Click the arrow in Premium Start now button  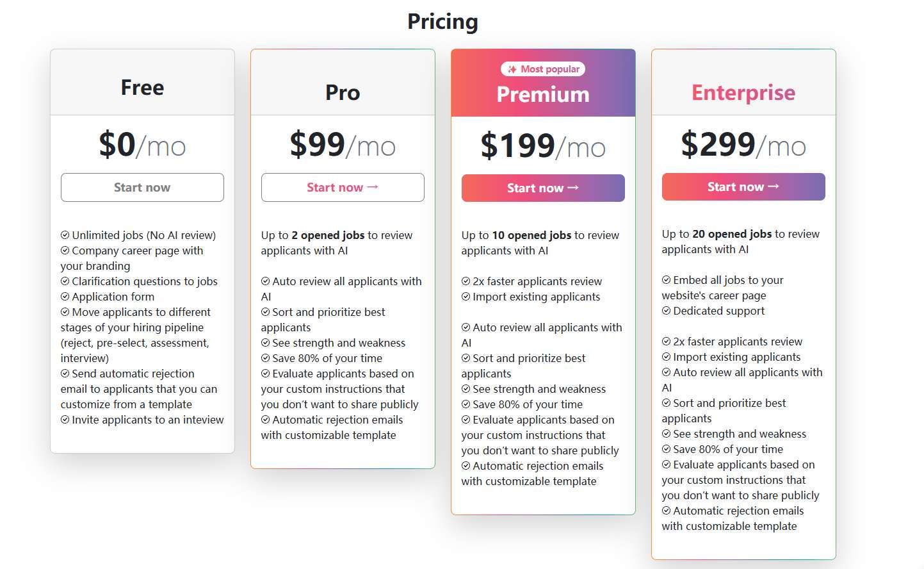573,188
